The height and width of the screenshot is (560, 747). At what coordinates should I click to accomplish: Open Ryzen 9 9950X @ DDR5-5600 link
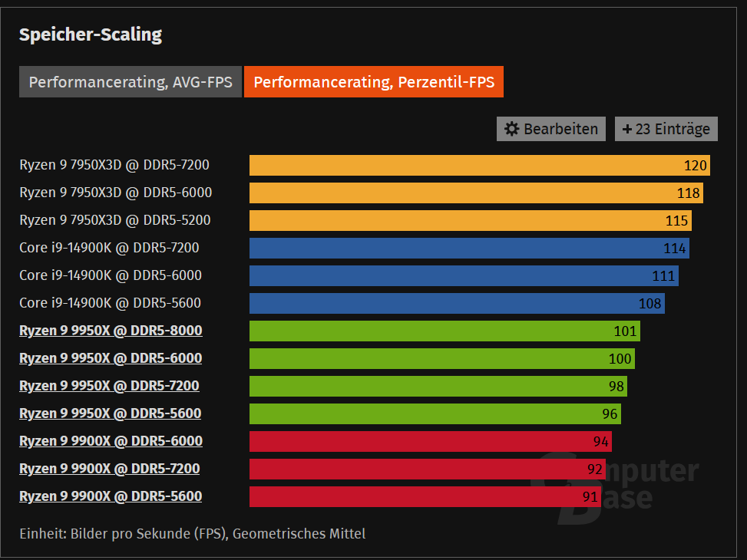pyautogui.click(x=110, y=413)
